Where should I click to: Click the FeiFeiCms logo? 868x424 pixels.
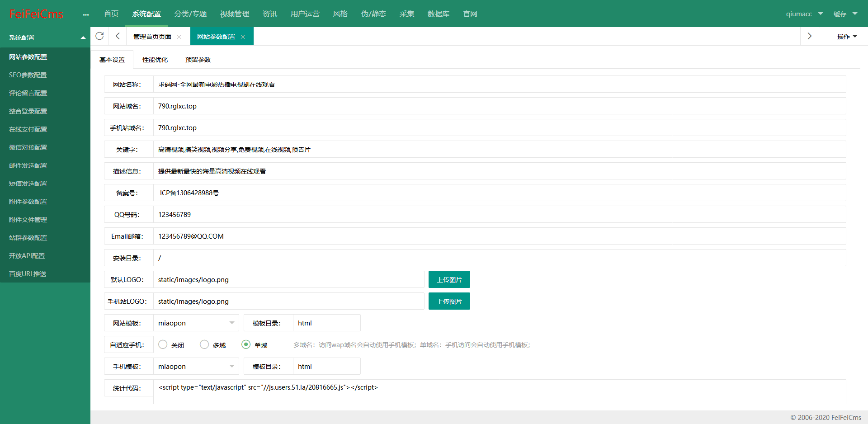(36, 14)
